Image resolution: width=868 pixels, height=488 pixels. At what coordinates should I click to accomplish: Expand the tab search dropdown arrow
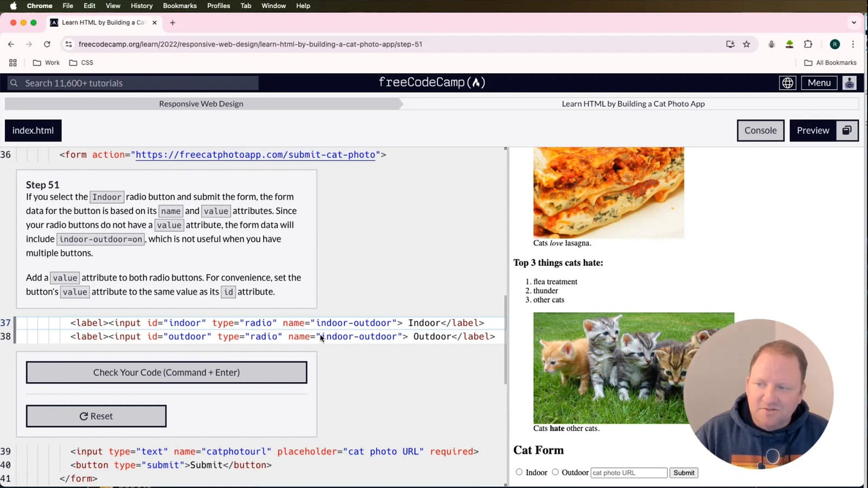tap(854, 23)
